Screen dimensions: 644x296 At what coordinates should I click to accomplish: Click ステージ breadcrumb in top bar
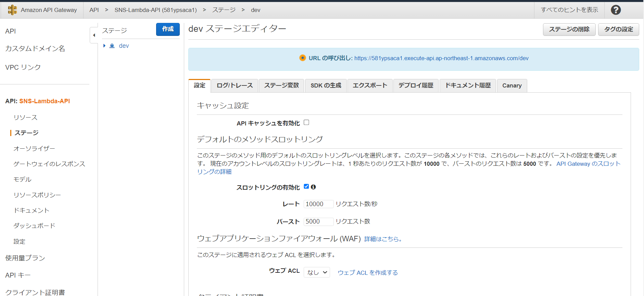pos(224,10)
